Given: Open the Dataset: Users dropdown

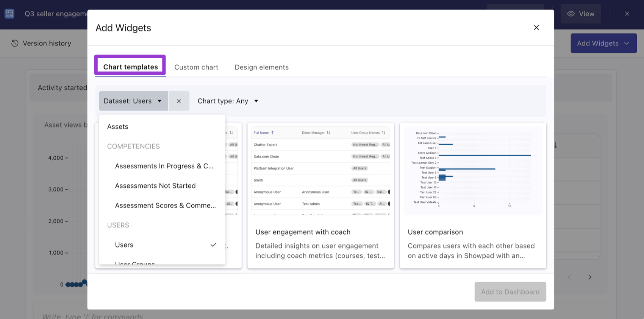Looking at the screenshot, I should point(133,101).
